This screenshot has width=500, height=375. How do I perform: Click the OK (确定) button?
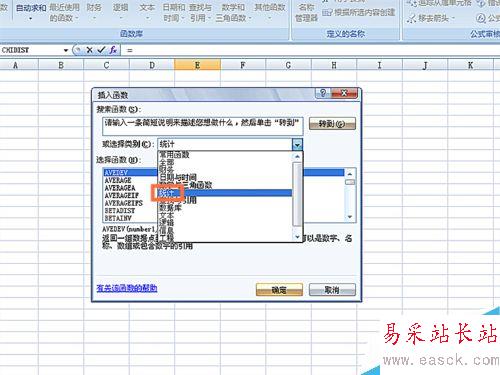coord(279,290)
